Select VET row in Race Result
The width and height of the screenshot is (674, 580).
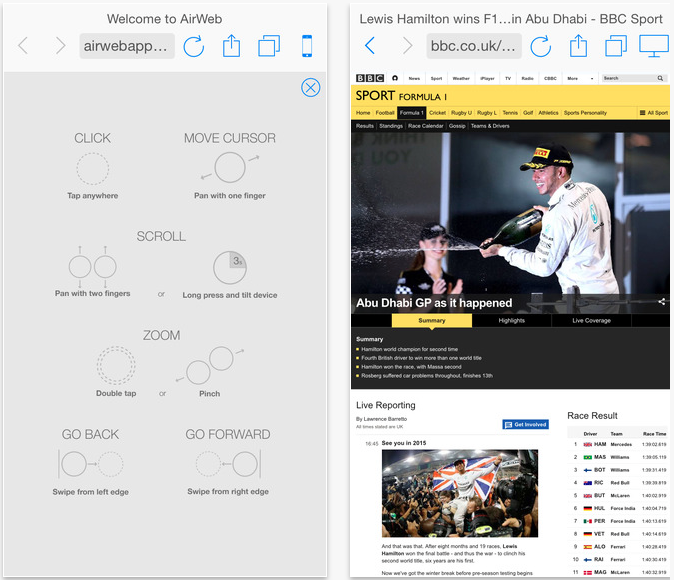point(618,534)
